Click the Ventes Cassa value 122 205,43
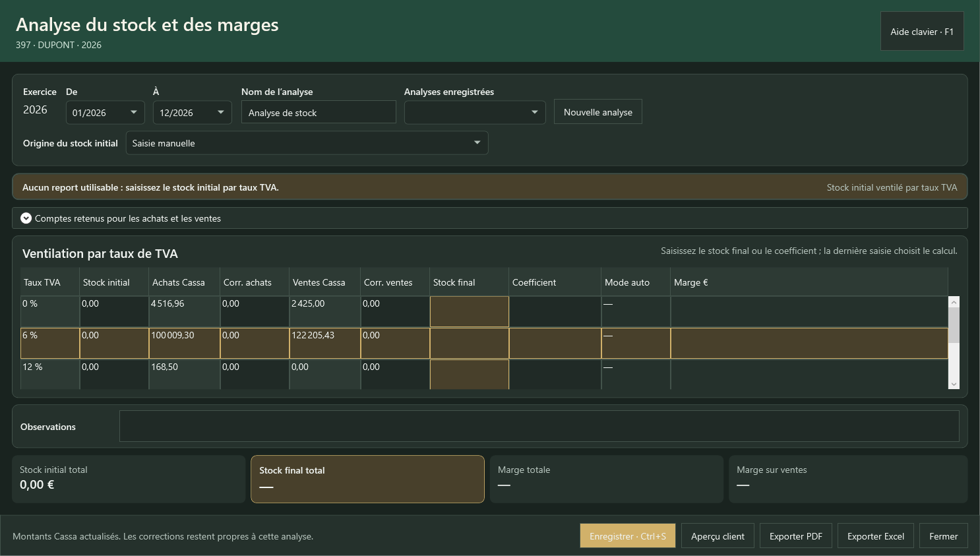The image size is (980, 556). 313,335
